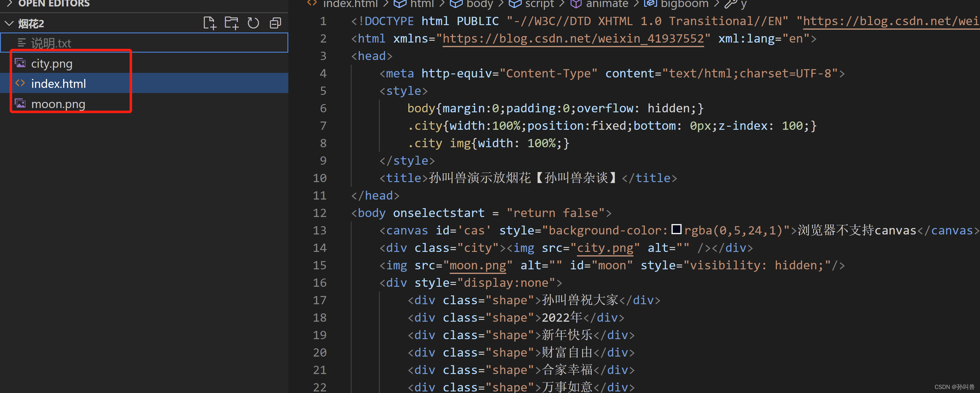Open moon.png from the file tree
The image size is (980, 393).
tap(58, 104)
